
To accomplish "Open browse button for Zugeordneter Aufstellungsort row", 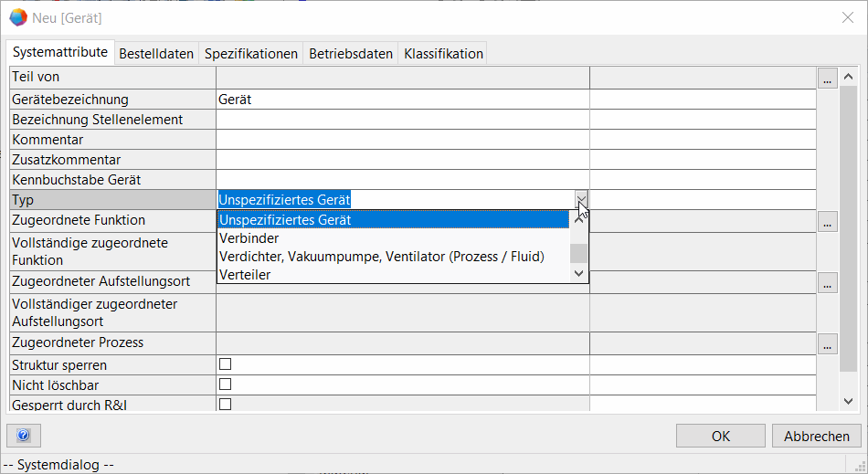I will [827, 284].
